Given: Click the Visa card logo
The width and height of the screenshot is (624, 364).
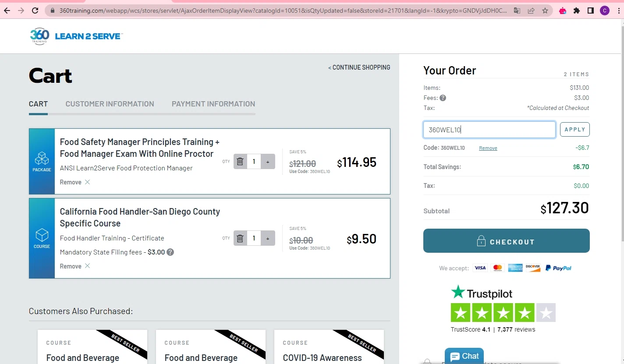Looking at the screenshot, I should pos(480,268).
